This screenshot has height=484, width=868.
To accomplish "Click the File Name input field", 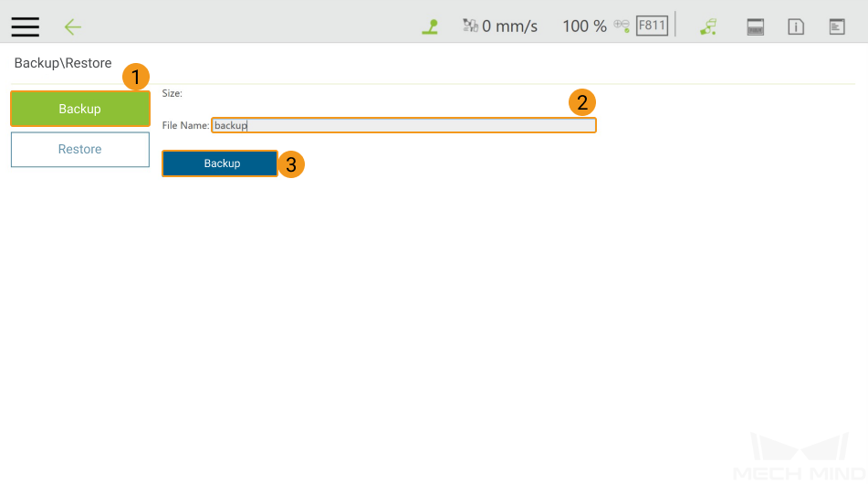I will tap(403, 125).
